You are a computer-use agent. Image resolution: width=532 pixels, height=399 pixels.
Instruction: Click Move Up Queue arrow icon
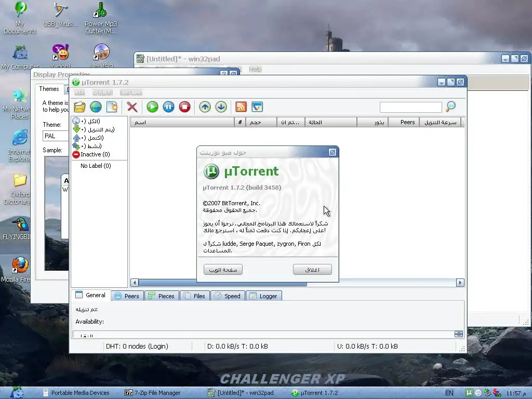point(205,107)
